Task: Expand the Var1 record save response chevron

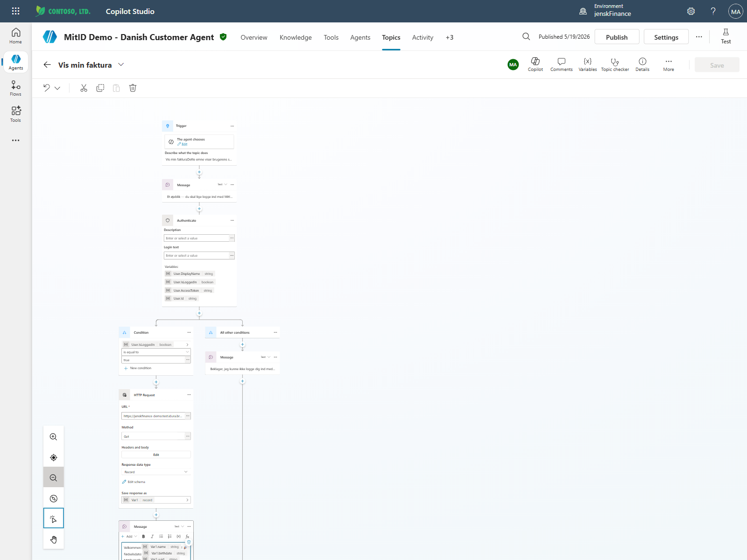Action: pyautogui.click(x=187, y=500)
